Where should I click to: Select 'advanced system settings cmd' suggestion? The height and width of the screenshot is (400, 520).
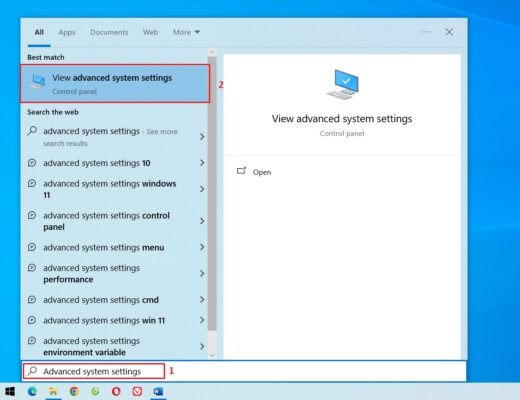(x=114, y=300)
